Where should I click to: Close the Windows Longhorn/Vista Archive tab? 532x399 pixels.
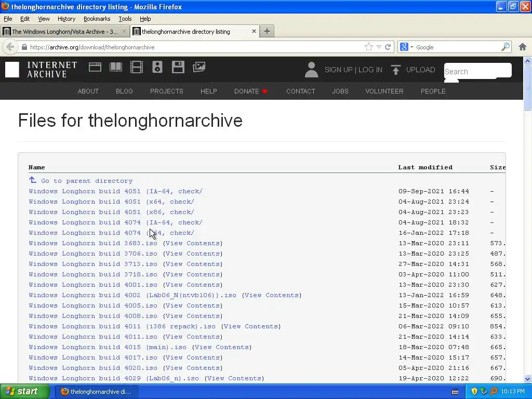(124, 31)
